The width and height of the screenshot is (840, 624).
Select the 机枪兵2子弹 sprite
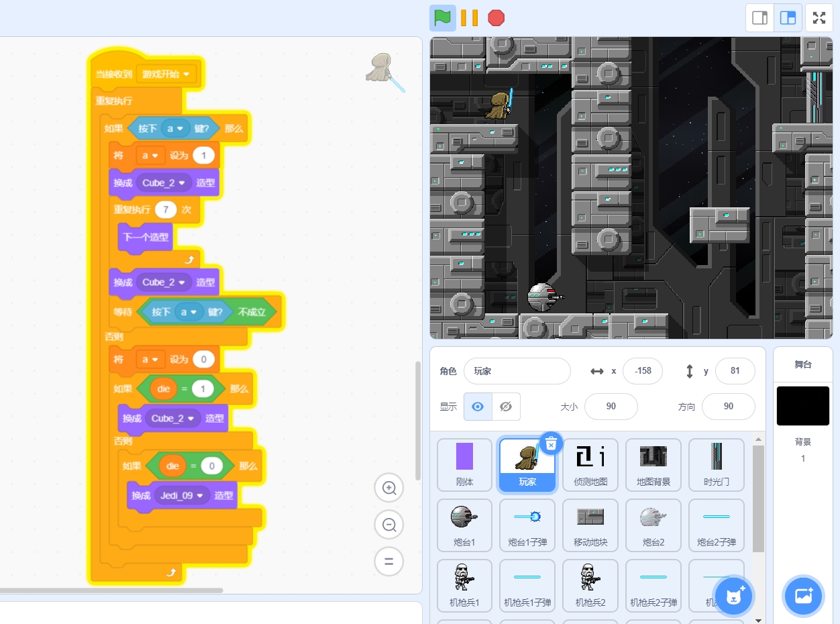tap(653, 585)
